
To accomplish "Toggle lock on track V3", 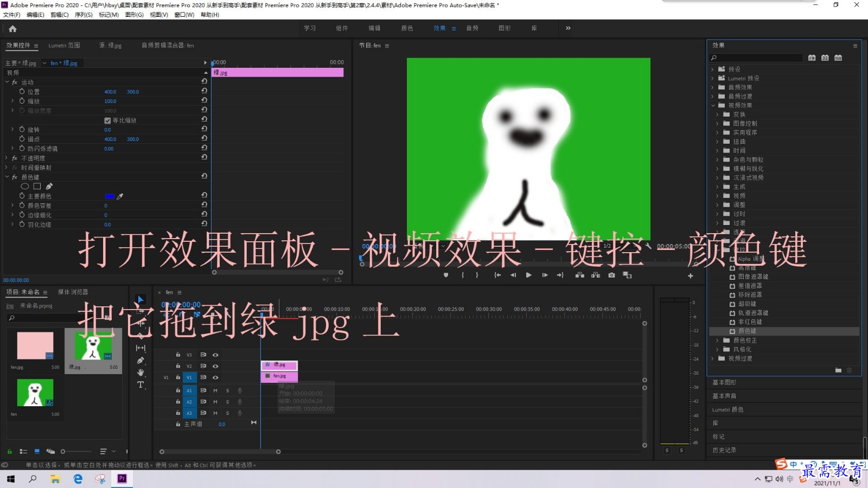I will [178, 355].
